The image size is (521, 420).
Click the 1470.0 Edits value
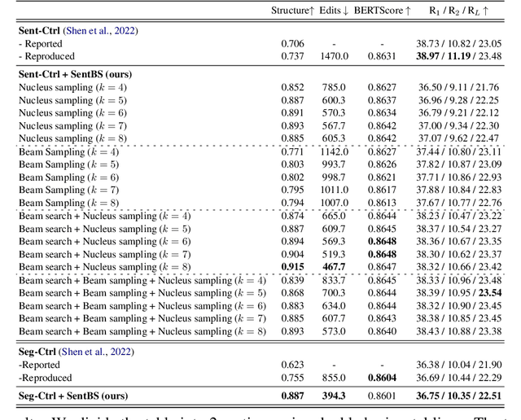[x=333, y=57]
